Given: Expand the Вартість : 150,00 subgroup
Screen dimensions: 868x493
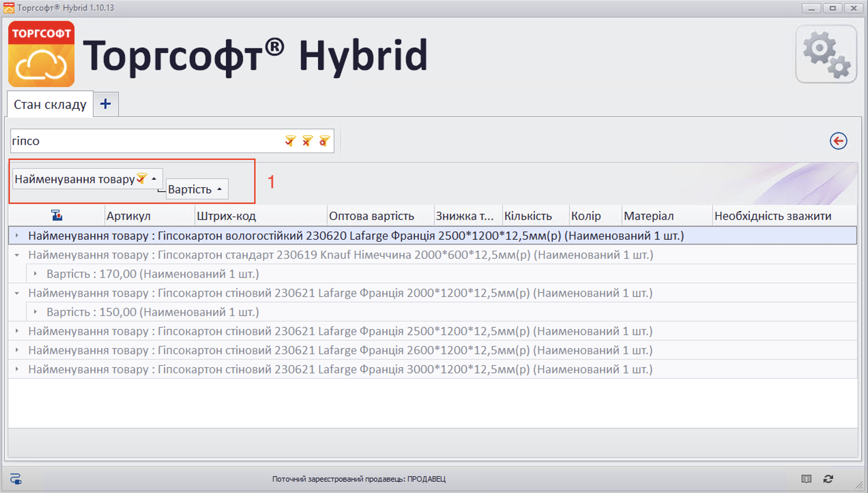Looking at the screenshot, I should tap(35, 312).
